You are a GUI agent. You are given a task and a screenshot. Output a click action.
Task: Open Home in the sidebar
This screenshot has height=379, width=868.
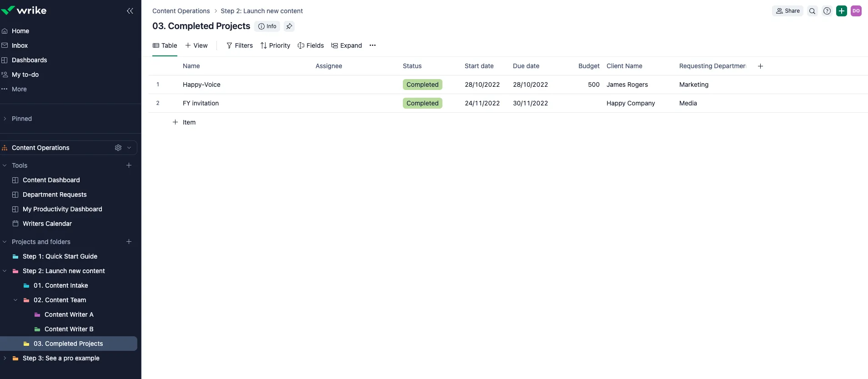20,31
